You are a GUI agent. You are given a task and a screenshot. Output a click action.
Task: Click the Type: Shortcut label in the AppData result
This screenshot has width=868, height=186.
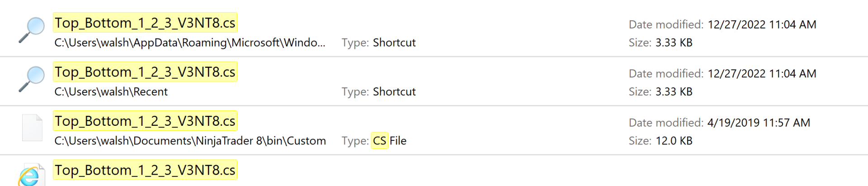tap(378, 43)
